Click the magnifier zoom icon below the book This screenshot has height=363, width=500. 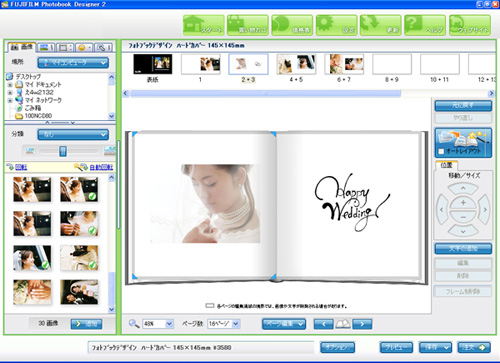[x=134, y=324]
